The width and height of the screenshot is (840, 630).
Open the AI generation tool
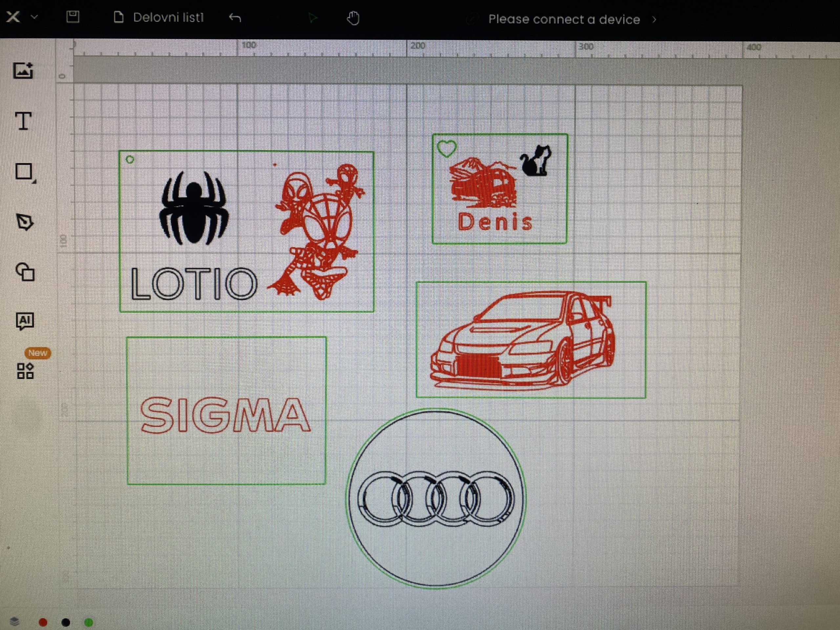click(x=25, y=321)
